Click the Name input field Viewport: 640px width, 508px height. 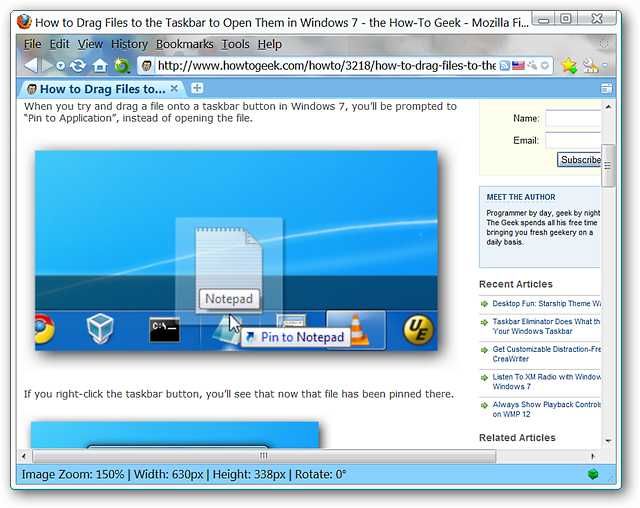pos(573,118)
